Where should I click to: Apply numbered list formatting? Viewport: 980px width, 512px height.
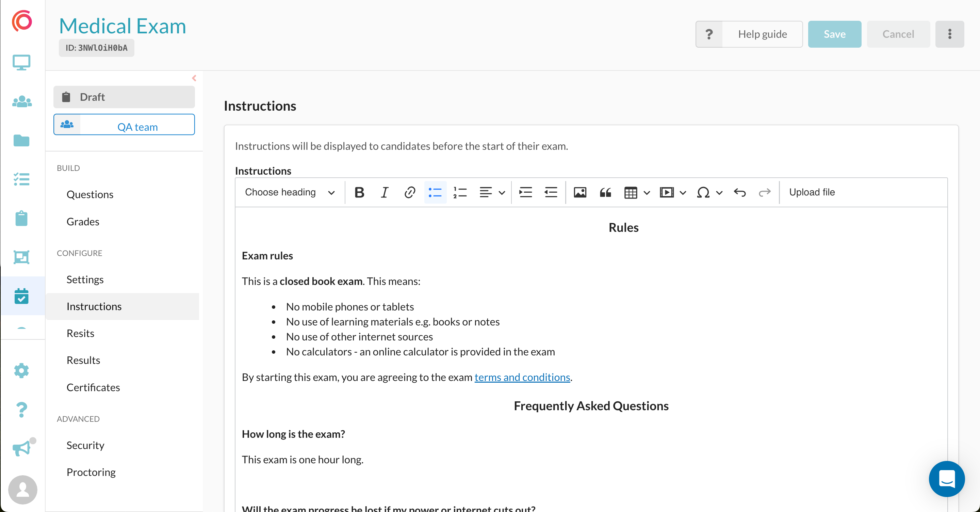click(460, 192)
